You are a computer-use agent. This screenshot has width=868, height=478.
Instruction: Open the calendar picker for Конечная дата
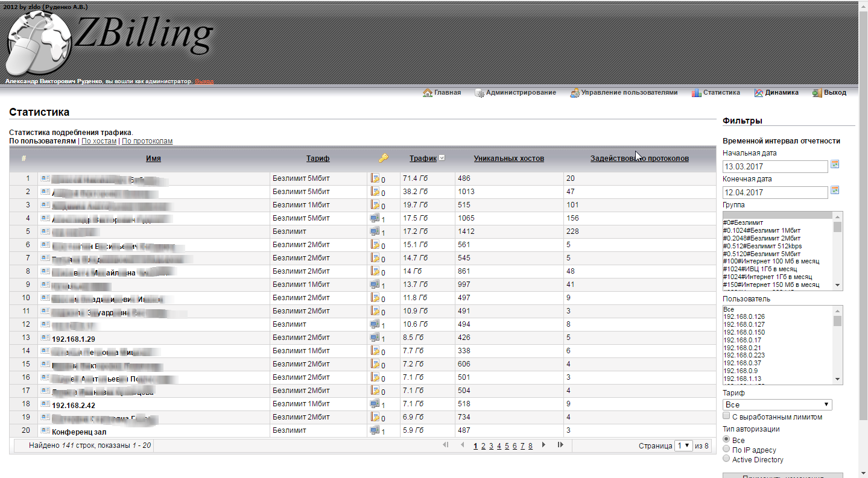coord(835,190)
